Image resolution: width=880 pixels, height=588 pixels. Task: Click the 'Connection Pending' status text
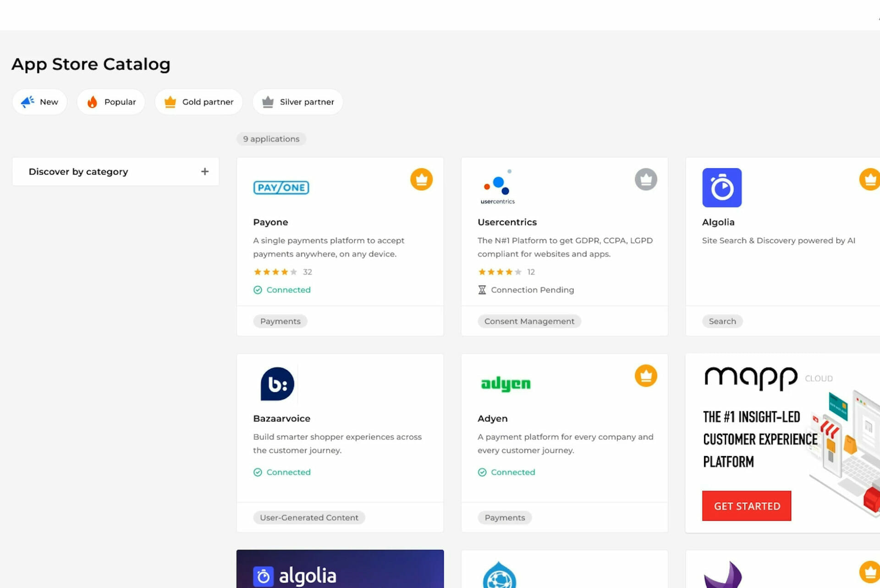tap(532, 290)
